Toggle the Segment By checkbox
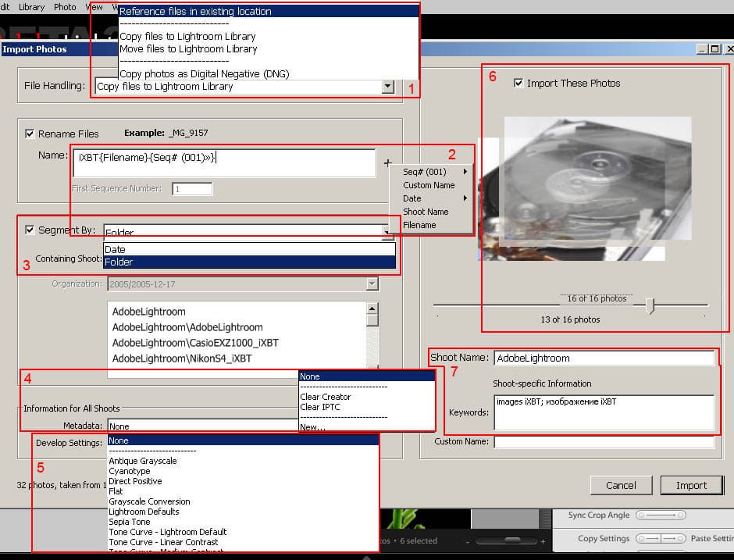 point(30,230)
